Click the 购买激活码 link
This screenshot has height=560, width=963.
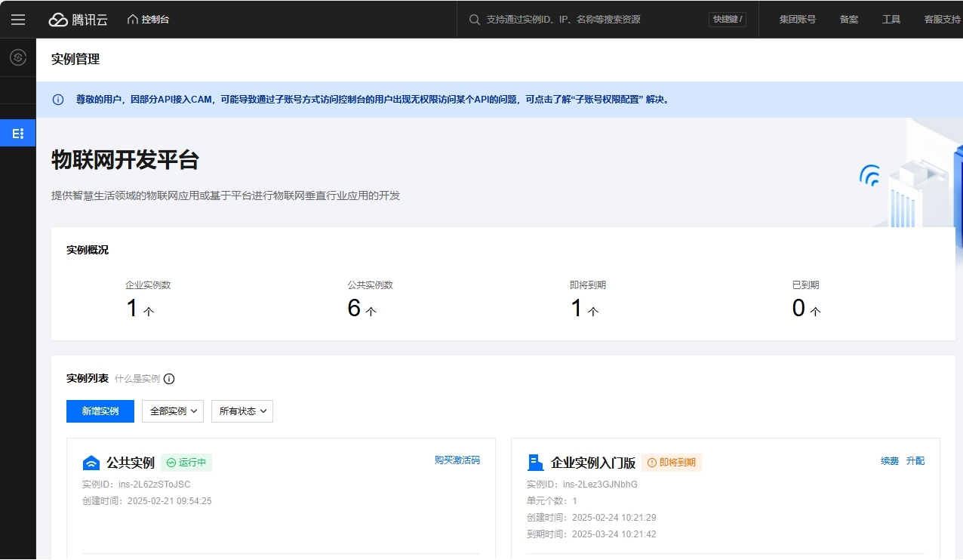[457, 460]
